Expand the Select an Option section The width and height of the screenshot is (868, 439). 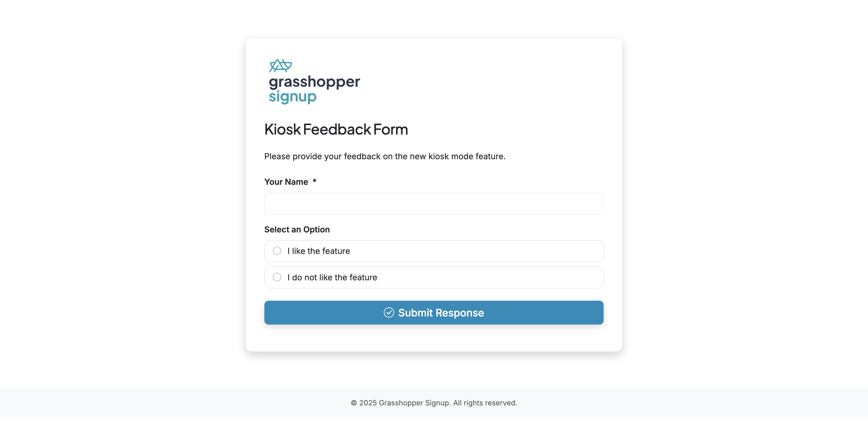pyautogui.click(x=297, y=229)
